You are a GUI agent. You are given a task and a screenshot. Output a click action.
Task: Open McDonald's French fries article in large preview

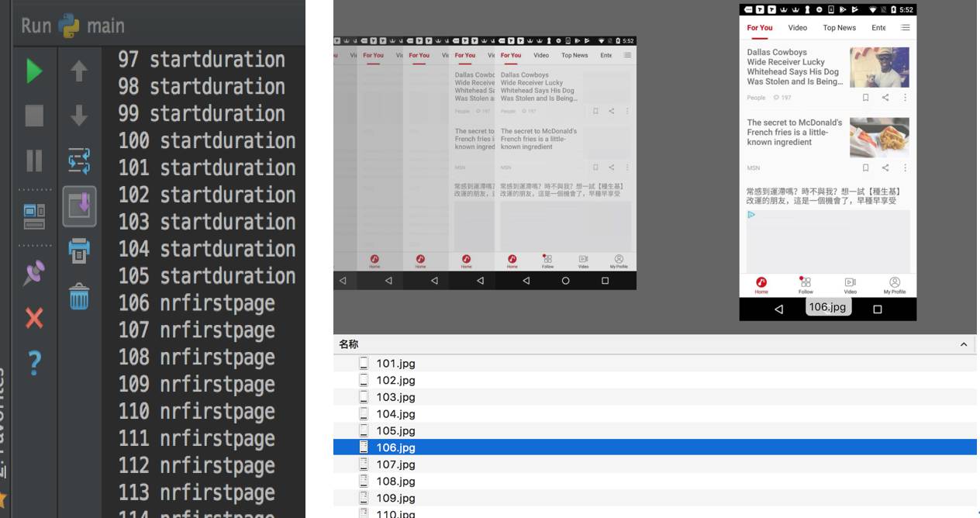795,132
